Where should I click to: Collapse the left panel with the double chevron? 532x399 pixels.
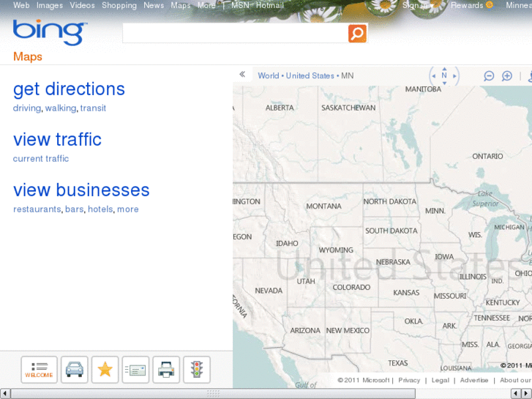[x=242, y=75]
